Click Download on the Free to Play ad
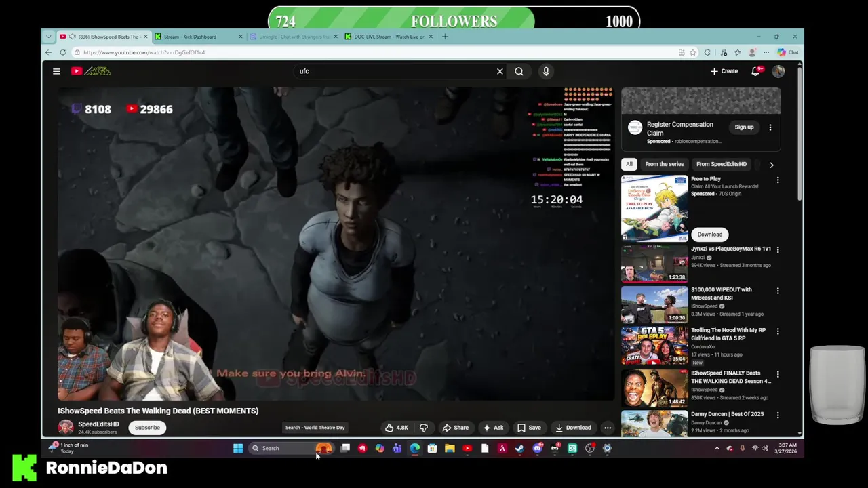The height and width of the screenshot is (488, 868). 710,235
